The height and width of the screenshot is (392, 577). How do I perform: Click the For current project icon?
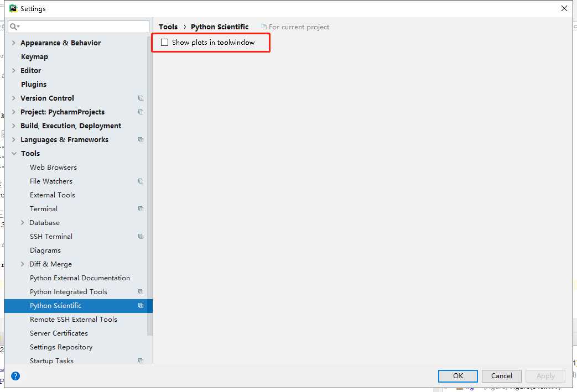tap(264, 27)
